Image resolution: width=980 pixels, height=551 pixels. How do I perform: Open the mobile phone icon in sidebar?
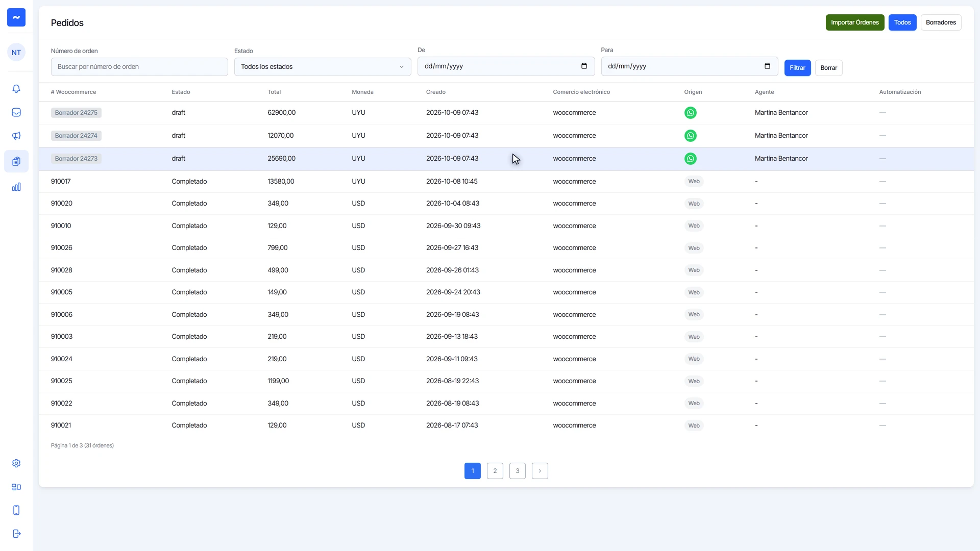click(x=16, y=510)
